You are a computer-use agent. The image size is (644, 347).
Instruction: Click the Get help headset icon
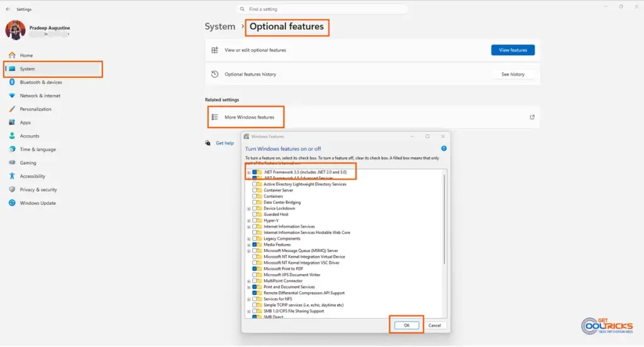point(208,143)
